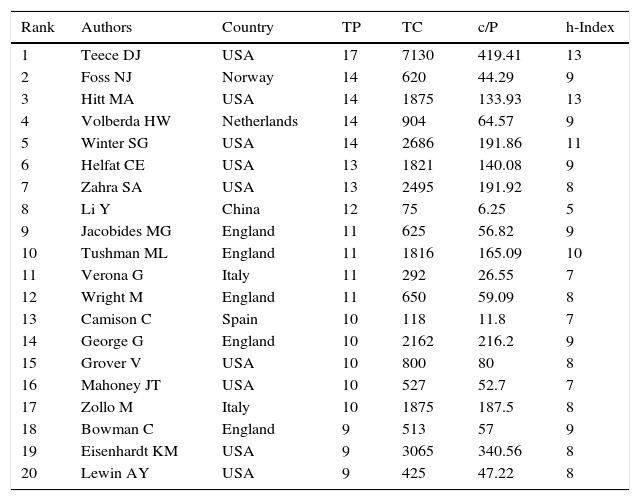The height and width of the screenshot is (501, 640).
Task: Select the Country column header
Action: (x=248, y=27)
